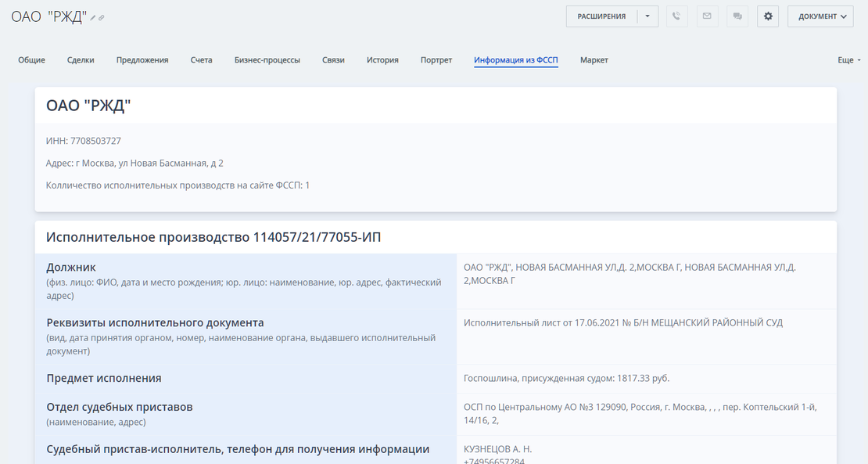
Task: Switch to the Общие tab
Action: click(x=31, y=59)
